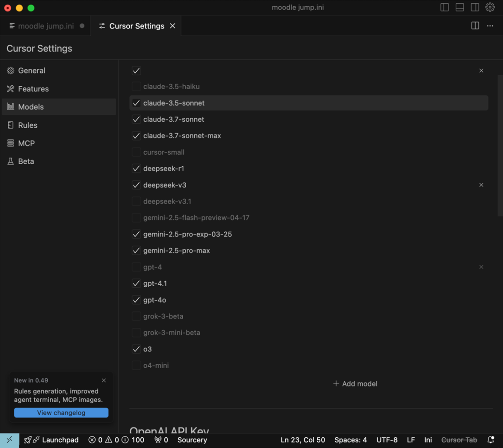Select language mode Ini
The width and height of the screenshot is (503, 448).
coord(428,440)
